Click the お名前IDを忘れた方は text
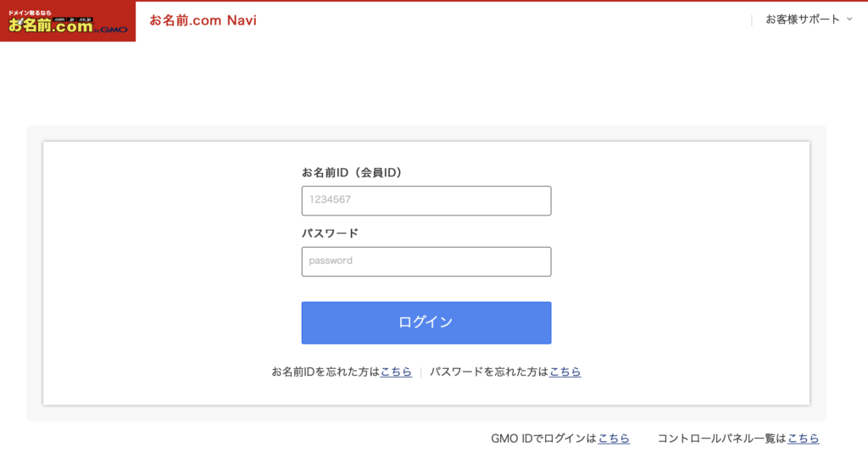 pos(325,372)
